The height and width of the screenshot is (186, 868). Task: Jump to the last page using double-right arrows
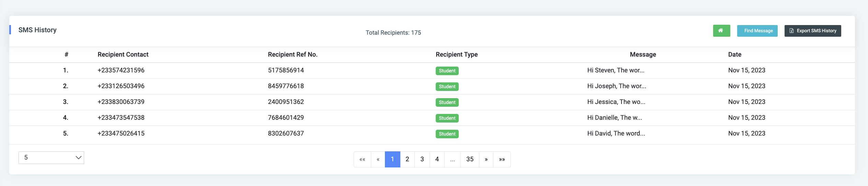coord(502,159)
